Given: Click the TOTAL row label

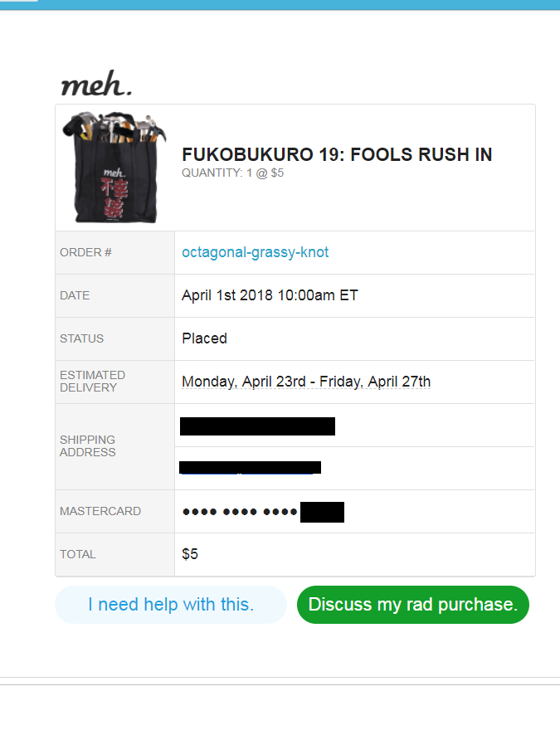Looking at the screenshot, I should click(78, 554).
